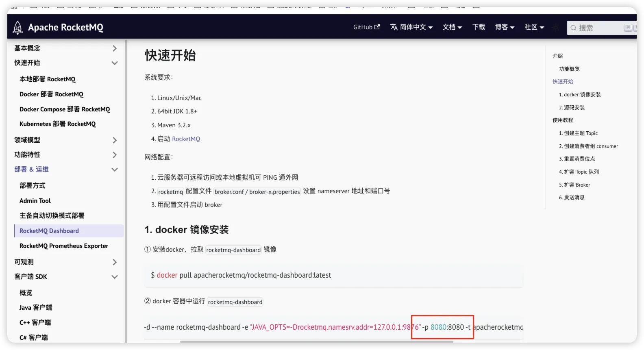Viewport: 644px width, 350px height.
Task: Go to the 下载 page
Action: pyautogui.click(x=479, y=27)
